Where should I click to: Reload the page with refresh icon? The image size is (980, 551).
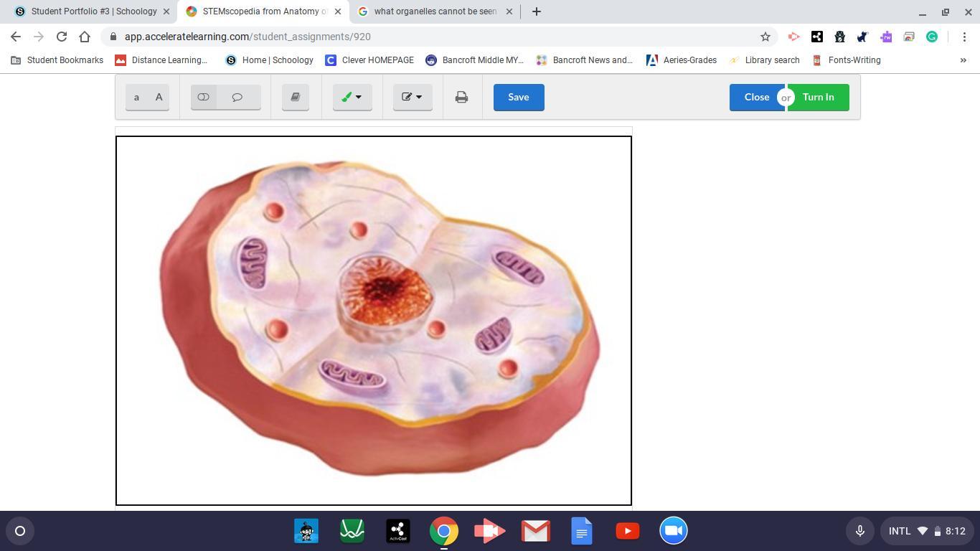pos(62,37)
